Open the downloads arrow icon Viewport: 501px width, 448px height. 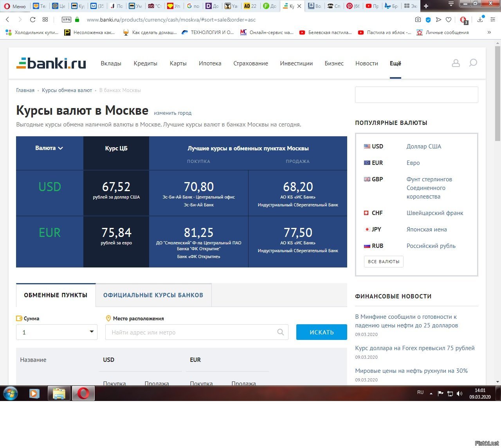pos(480,20)
